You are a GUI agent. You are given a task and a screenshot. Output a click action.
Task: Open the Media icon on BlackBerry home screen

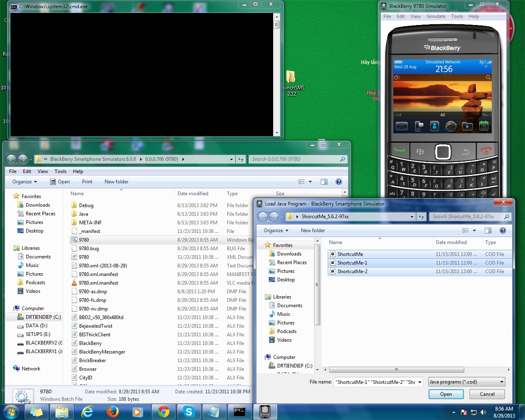[x=467, y=126]
